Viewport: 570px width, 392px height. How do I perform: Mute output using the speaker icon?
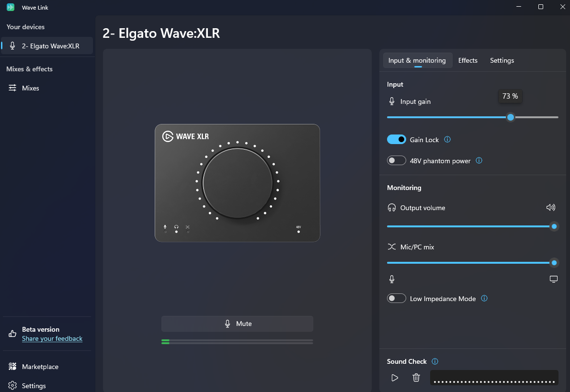point(551,207)
